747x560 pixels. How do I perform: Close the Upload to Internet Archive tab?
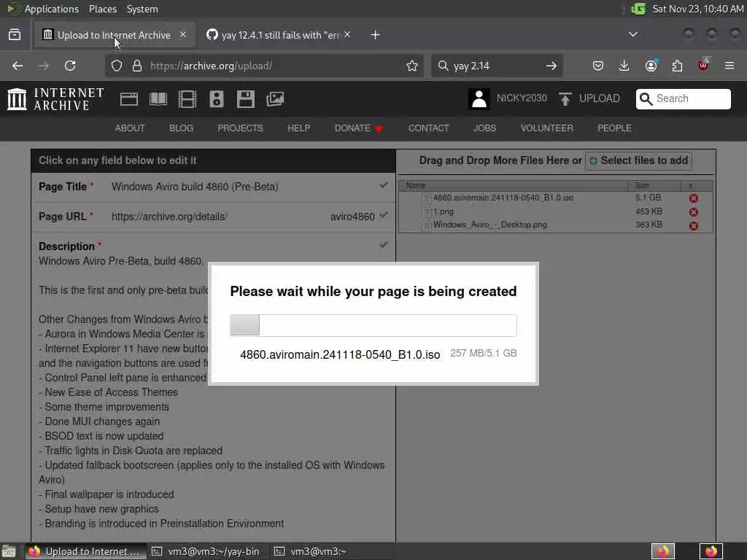183,34
